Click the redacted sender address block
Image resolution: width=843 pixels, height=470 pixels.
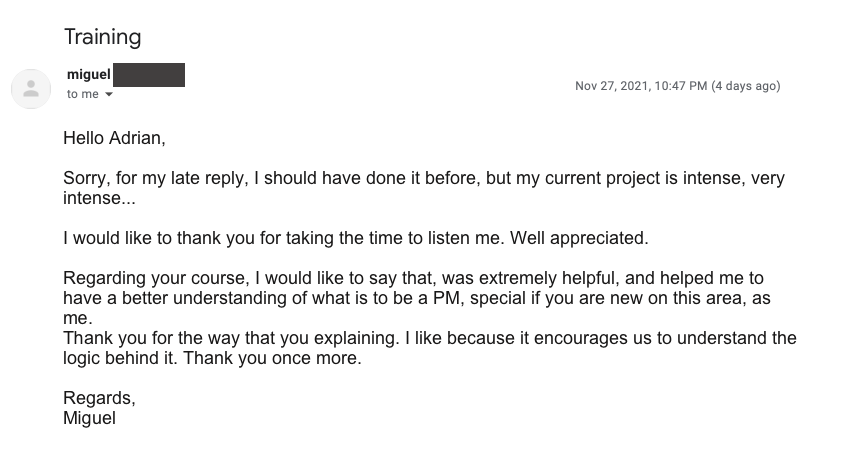tap(149, 74)
